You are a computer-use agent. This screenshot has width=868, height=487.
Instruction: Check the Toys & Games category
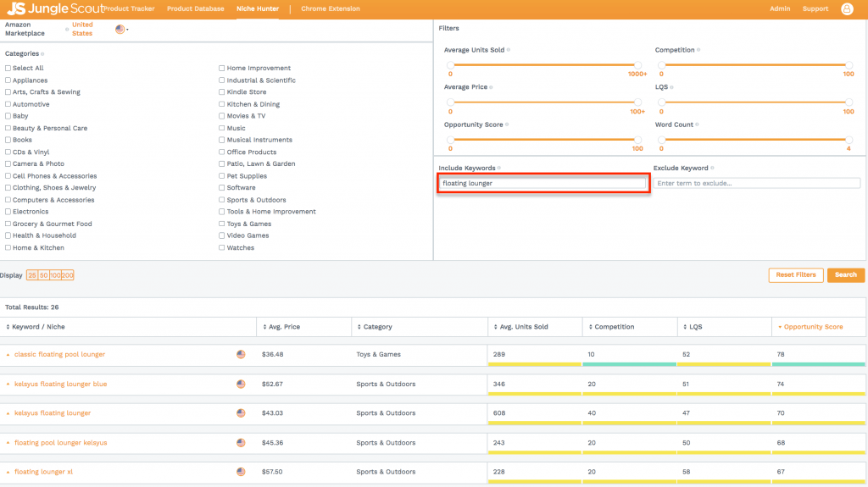tap(221, 224)
